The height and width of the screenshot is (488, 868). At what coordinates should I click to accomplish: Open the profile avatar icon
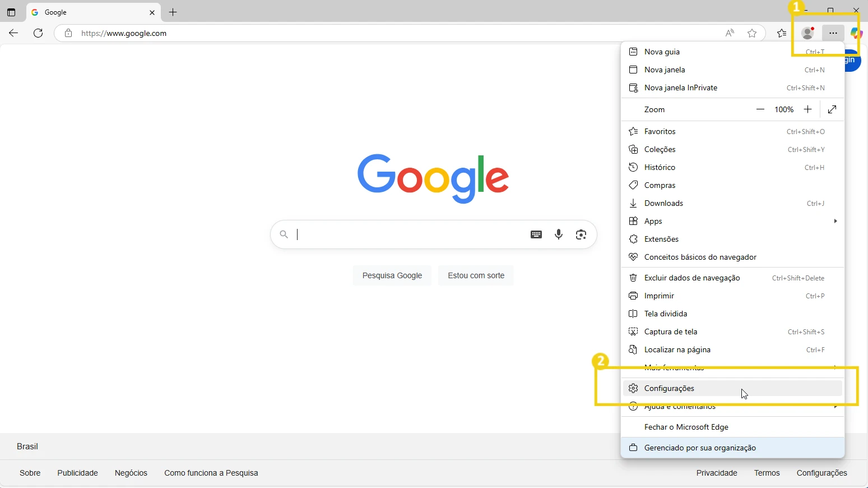click(x=807, y=33)
